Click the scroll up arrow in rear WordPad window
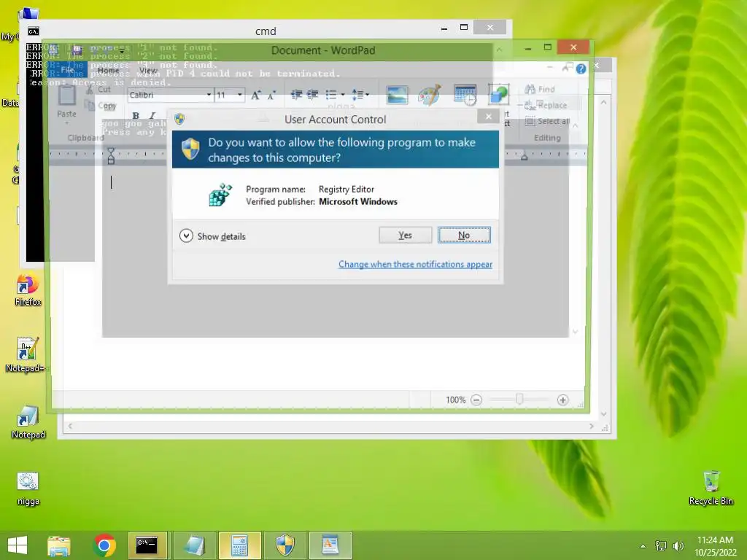The width and height of the screenshot is (747, 560). pyautogui.click(x=603, y=102)
